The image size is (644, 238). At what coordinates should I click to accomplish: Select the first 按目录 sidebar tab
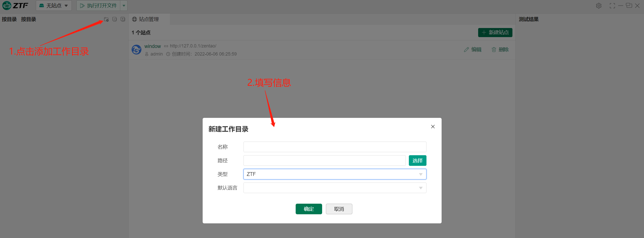click(x=9, y=19)
